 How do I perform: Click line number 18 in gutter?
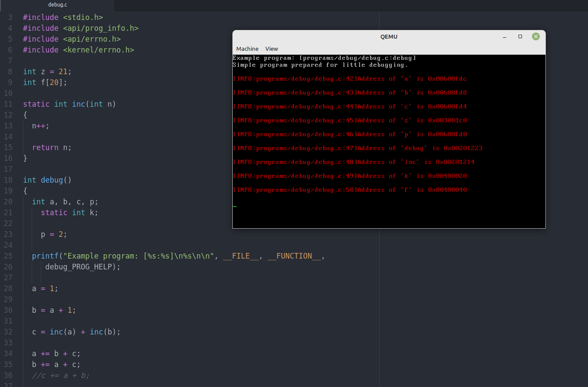(x=8, y=180)
